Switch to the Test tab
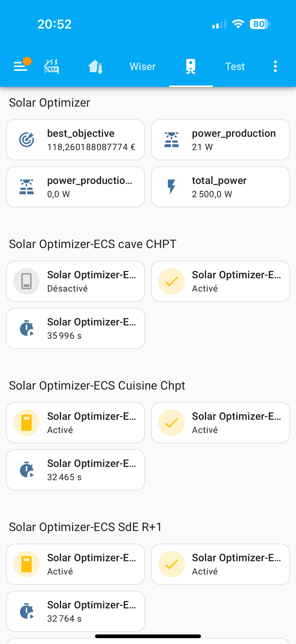This screenshot has height=644, width=296. tap(235, 67)
